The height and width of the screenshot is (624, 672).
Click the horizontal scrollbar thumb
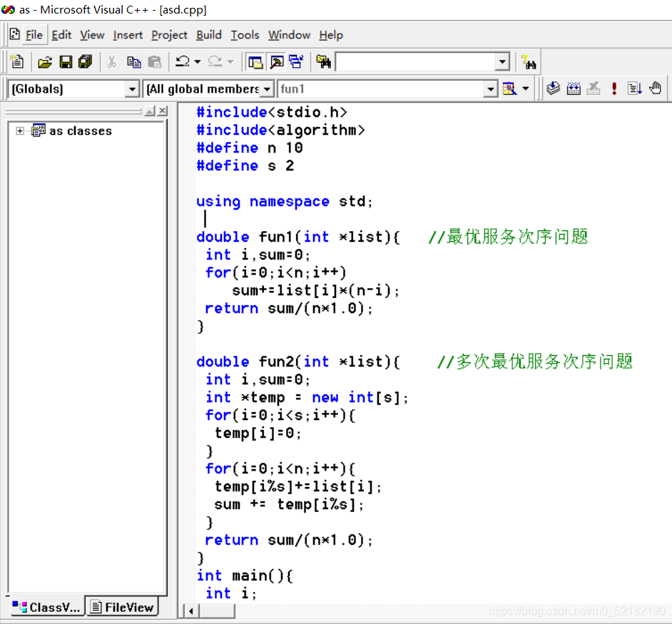(x=217, y=610)
